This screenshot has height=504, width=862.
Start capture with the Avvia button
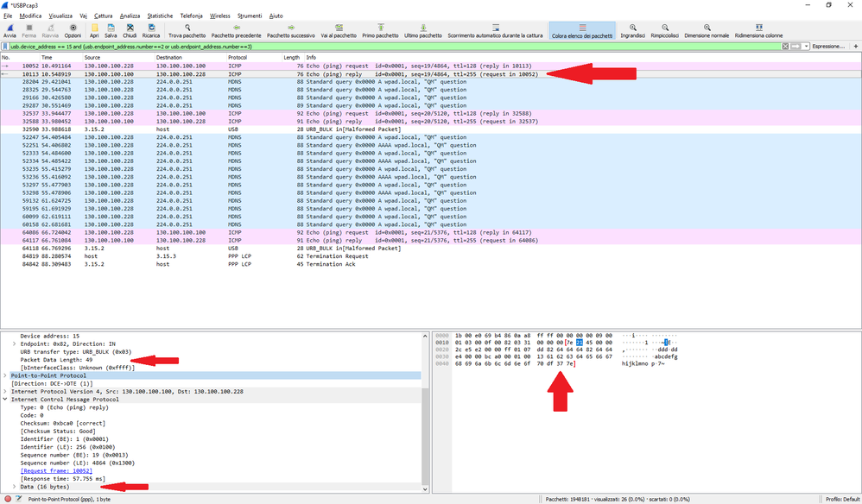pos(10,30)
